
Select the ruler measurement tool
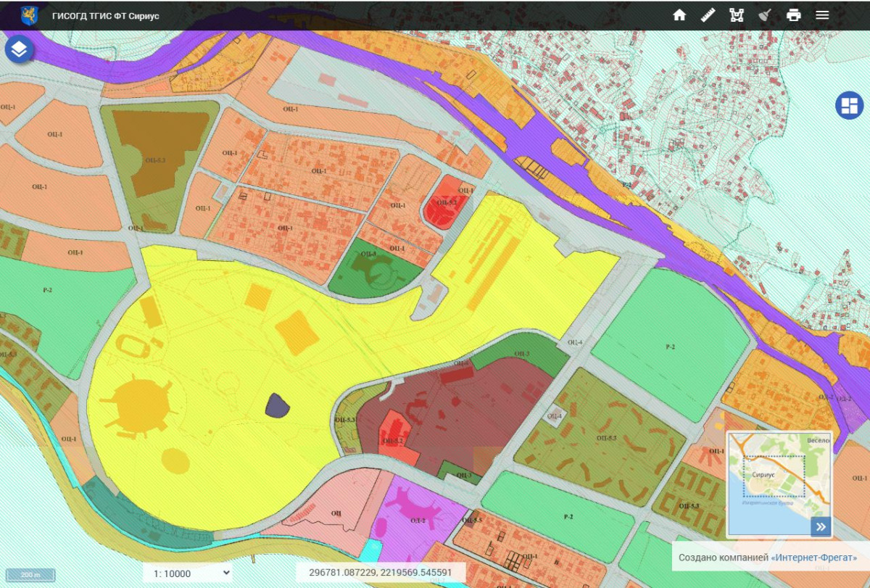pyautogui.click(x=708, y=15)
